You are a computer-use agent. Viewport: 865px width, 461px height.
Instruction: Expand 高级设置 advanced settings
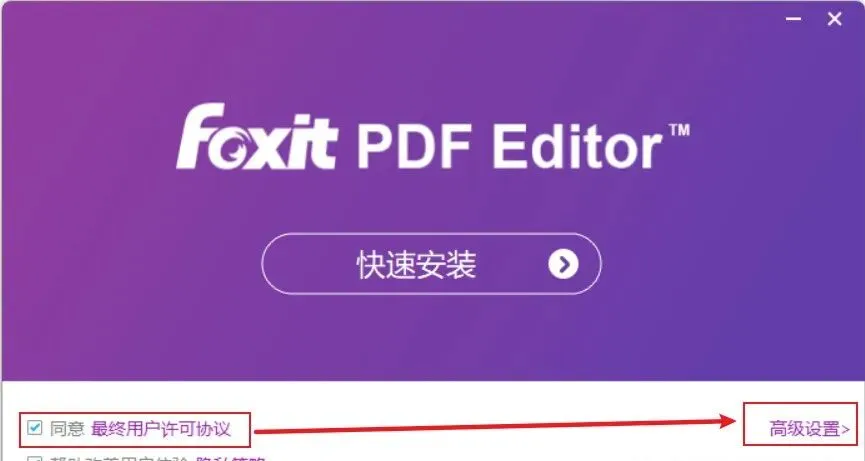[809, 428]
